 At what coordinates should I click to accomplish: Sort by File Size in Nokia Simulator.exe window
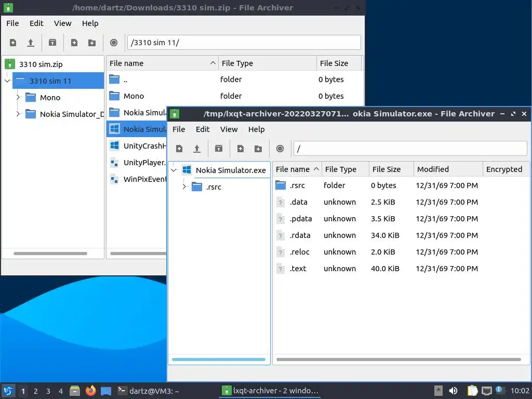pos(392,169)
